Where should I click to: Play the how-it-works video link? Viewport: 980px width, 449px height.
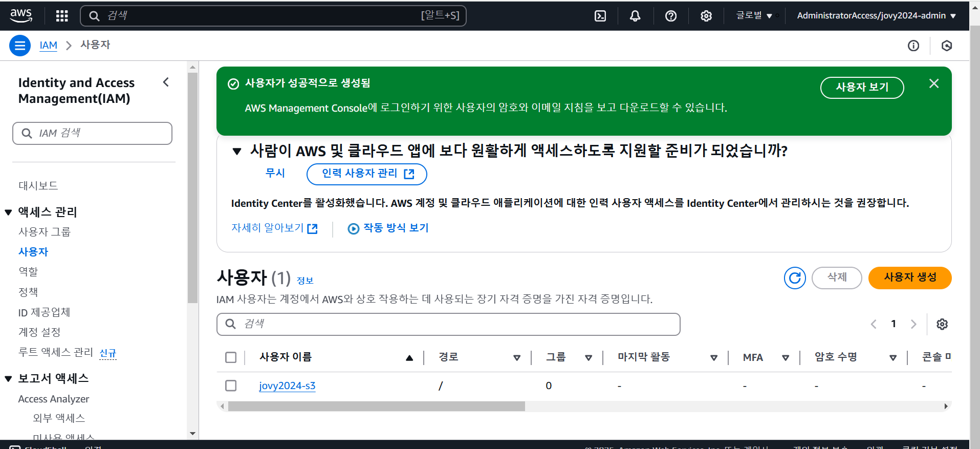tap(388, 228)
